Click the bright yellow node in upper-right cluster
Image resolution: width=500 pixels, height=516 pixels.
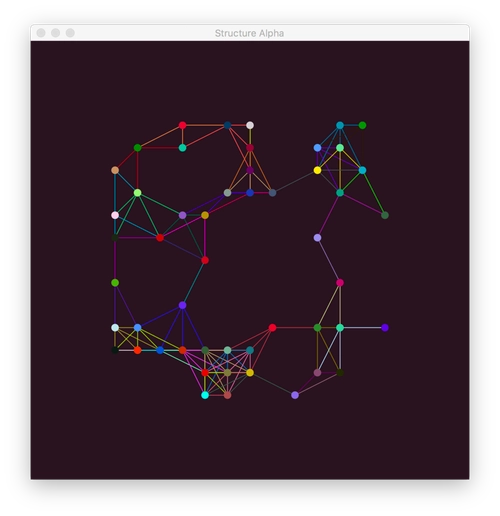(x=317, y=170)
